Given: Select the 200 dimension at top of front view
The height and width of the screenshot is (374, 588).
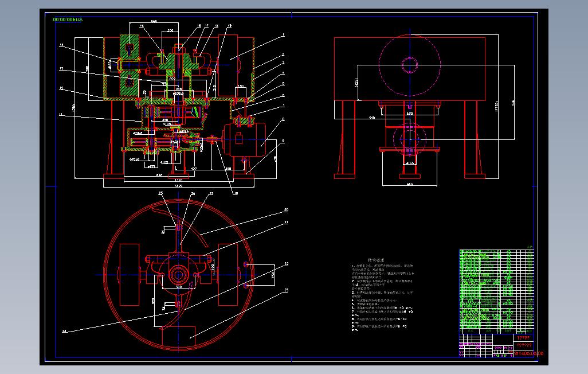Looking at the screenshot, I should (x=170, y=30).
